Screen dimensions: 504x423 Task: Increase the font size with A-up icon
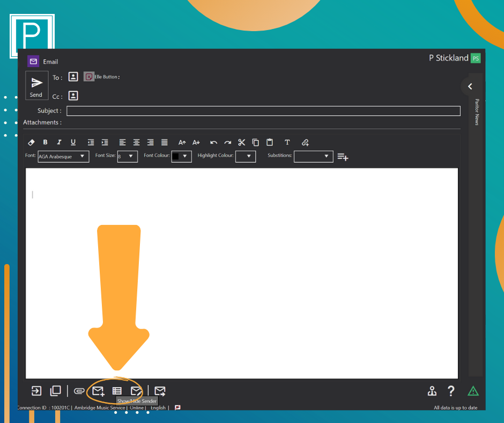tap(182, 142)
